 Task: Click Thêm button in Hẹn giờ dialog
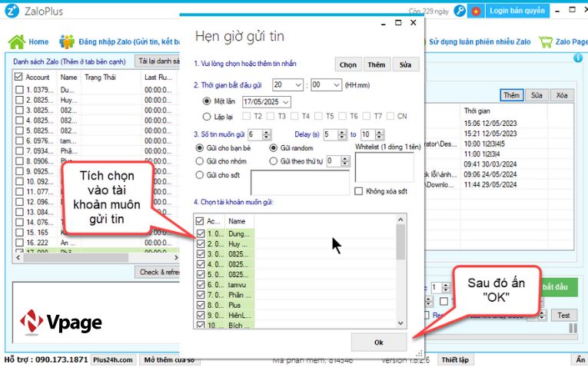click(377, 64)
